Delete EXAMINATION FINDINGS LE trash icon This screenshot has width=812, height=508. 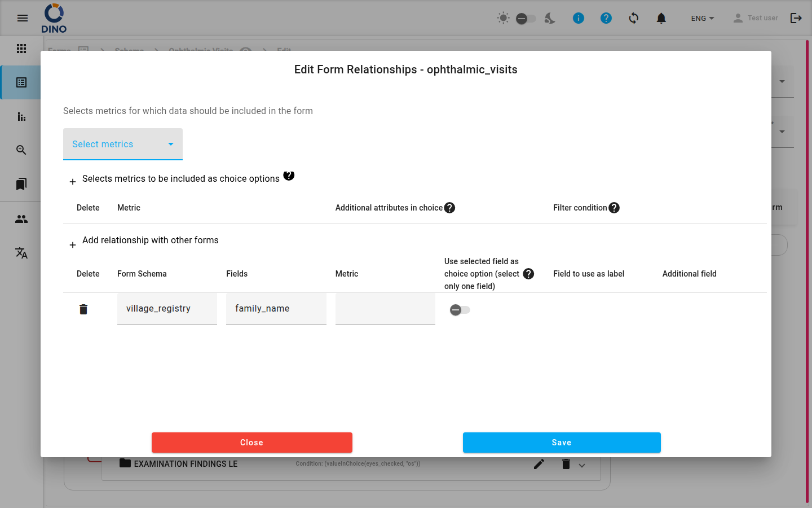coord(566,464)
